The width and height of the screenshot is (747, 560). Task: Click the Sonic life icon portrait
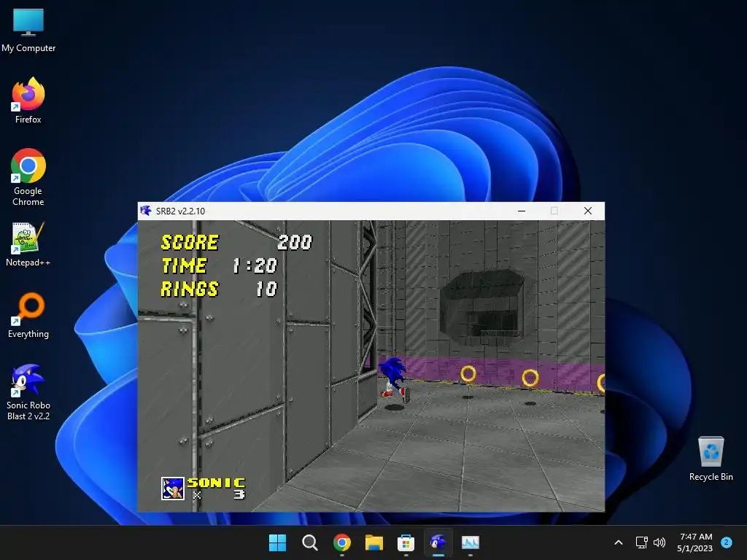pos(173,488)
